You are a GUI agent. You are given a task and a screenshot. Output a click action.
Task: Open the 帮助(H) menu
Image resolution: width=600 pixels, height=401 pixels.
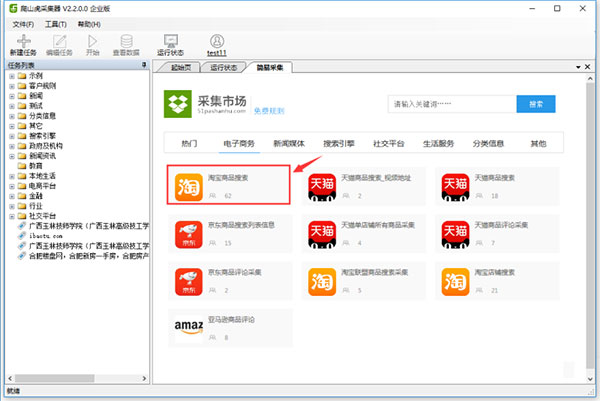89,24
